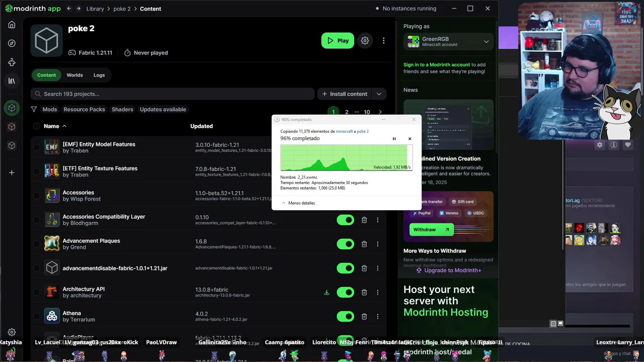Open more options for Advancement Plaques
Image resolution: width=644 pixels, height=362 pixels.
coord(378,244)
